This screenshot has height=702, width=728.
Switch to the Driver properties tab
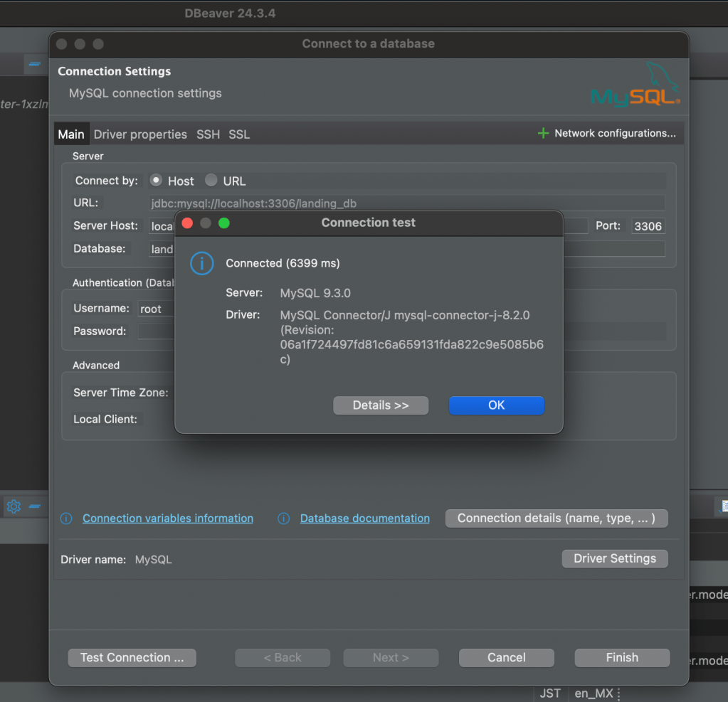pos(140,134)
